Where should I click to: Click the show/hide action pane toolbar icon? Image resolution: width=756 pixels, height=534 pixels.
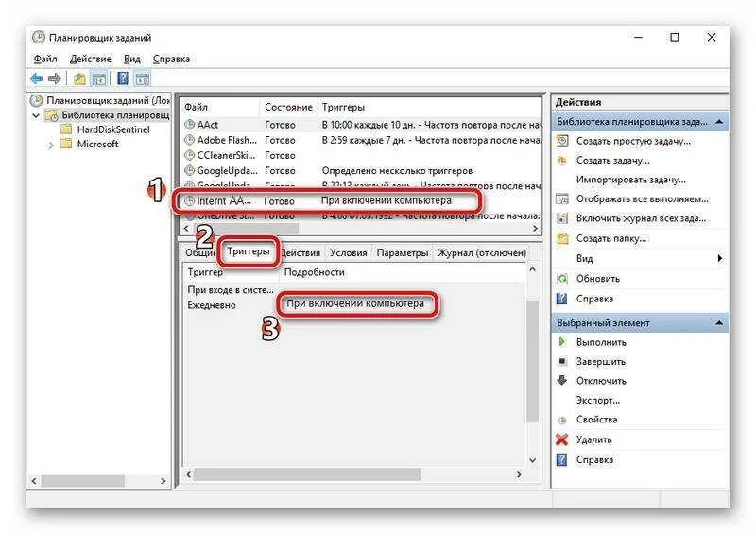click(143, 78)
